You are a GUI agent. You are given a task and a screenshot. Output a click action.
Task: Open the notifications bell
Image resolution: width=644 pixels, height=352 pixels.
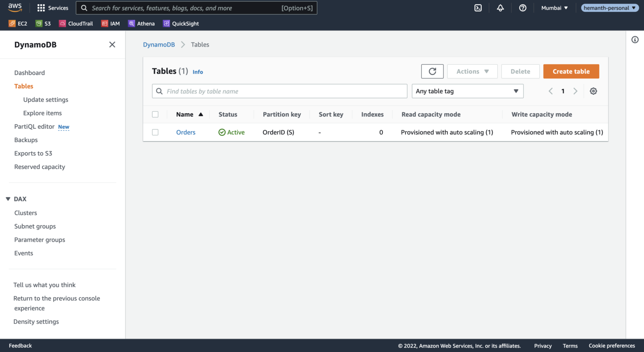pos(501,8)
